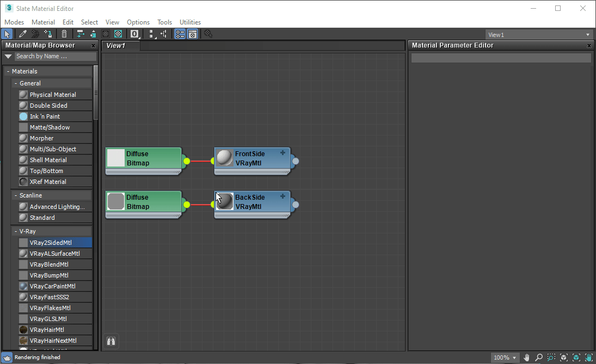Close the Material/Map Browser panel
596x364 pixels.
click(93, 46)
